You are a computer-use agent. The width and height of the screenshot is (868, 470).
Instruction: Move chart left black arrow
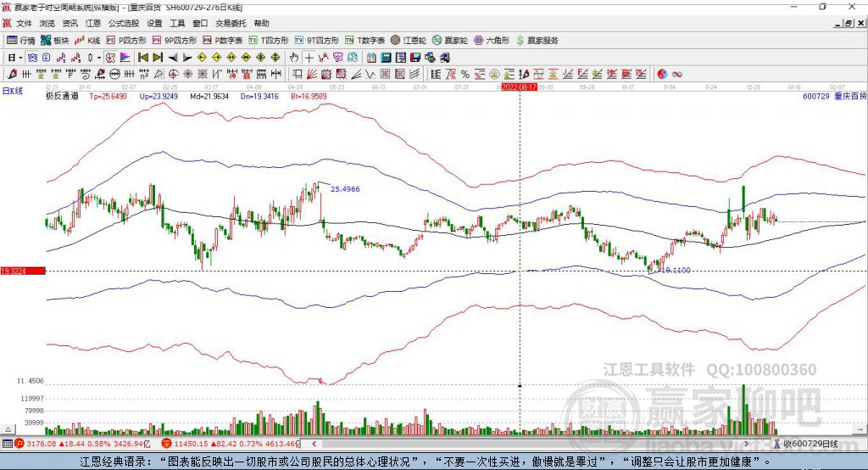point(173,58)
